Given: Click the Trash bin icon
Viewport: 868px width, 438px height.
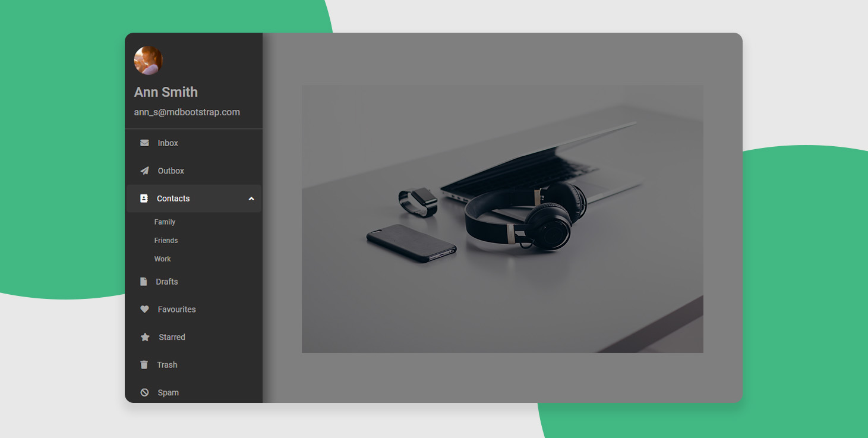Looking at the screenshot, I should (x=144, y=365).
